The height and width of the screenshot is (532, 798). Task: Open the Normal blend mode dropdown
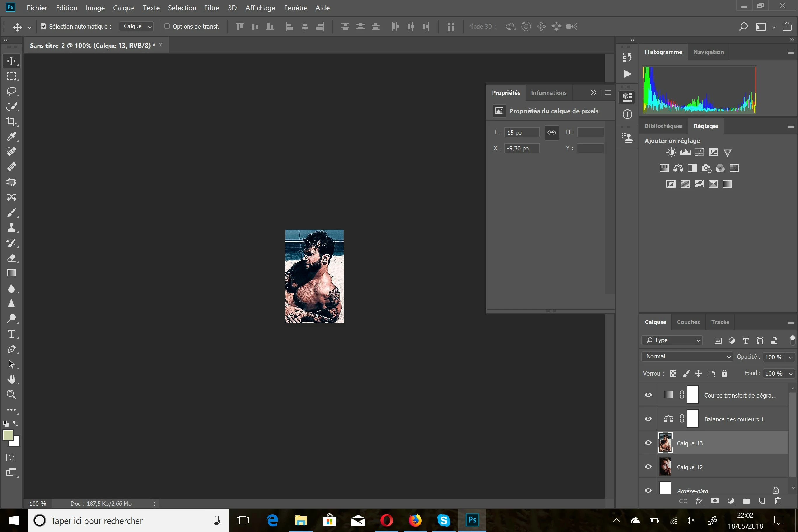687,357
